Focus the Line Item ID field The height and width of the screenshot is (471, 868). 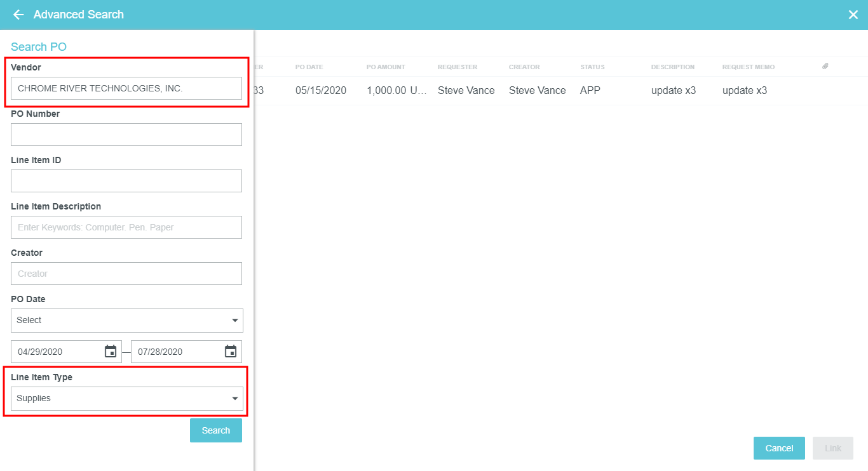(126, 181)
